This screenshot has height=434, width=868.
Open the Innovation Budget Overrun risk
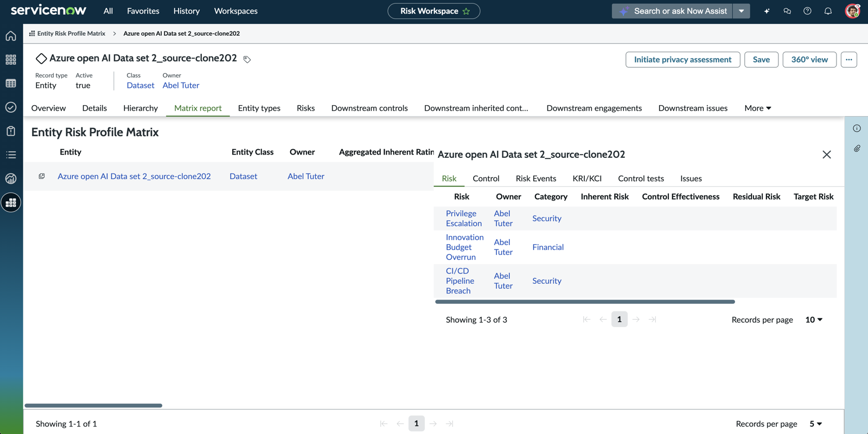465,247
